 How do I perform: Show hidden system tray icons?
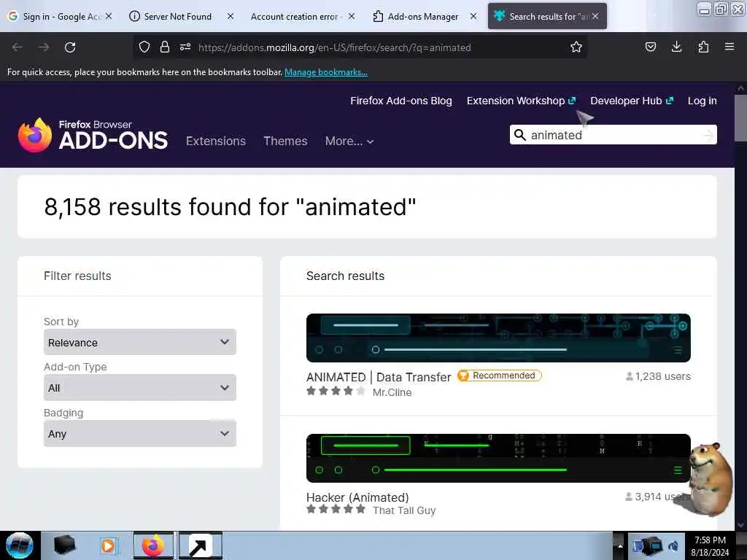tap(620, 545)
